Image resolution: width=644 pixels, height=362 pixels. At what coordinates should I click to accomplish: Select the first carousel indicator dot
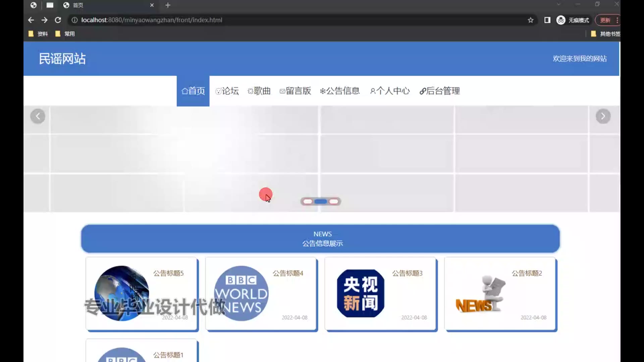click(308, 201)
